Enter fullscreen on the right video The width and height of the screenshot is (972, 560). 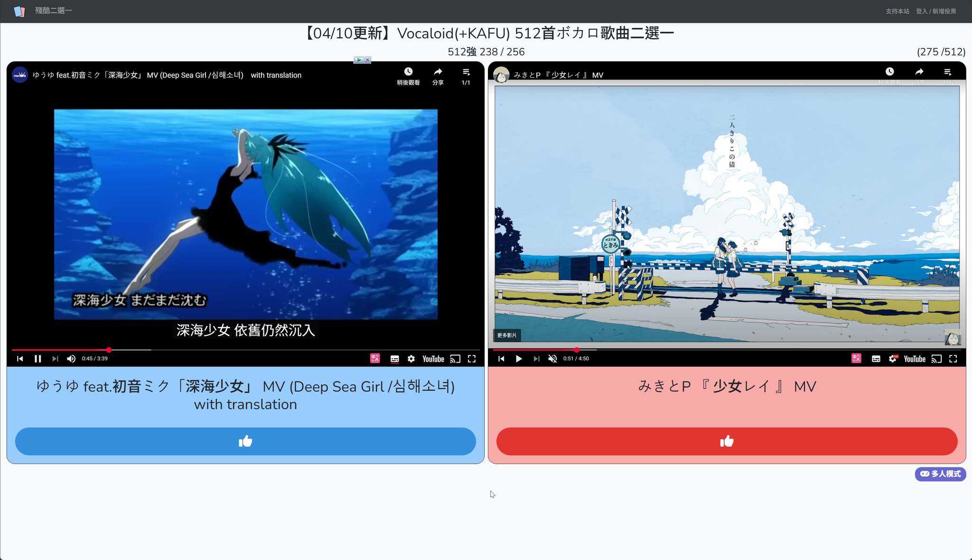tap(953, 359)
